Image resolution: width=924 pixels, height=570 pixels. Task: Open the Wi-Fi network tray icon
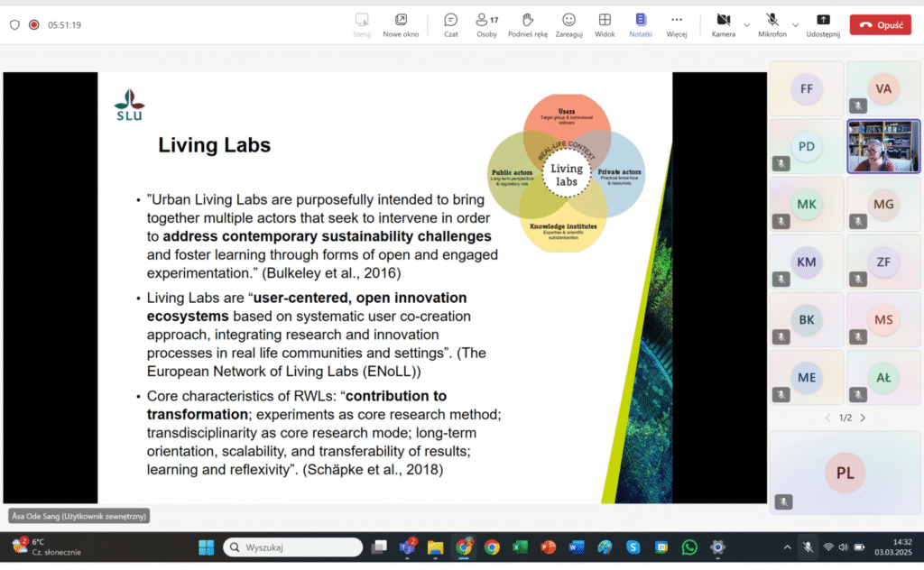(x=828, y=547)
